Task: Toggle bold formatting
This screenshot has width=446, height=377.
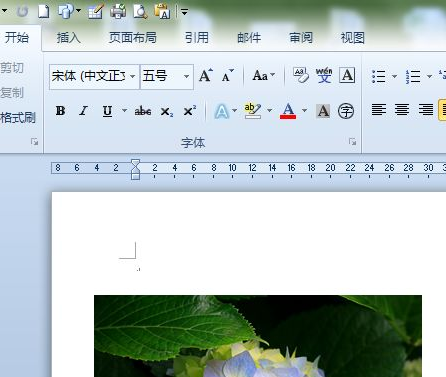Action: coord(61,111)
